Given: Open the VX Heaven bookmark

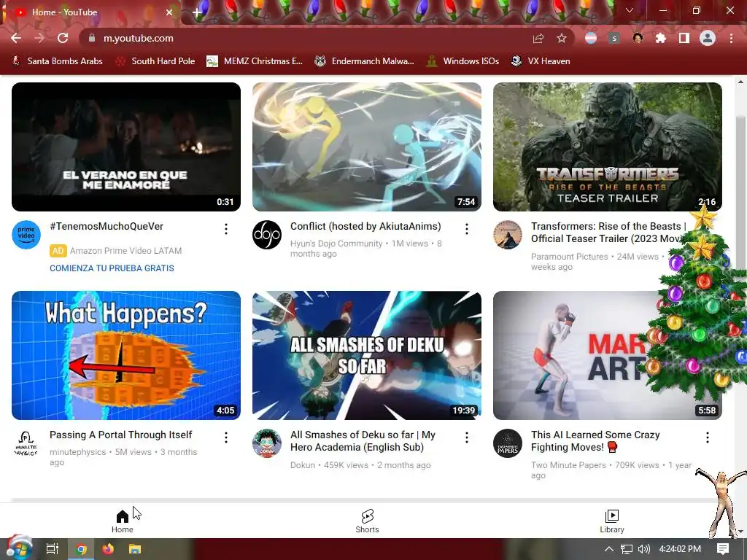Looking at the screenshot, I should click(541, 61).
